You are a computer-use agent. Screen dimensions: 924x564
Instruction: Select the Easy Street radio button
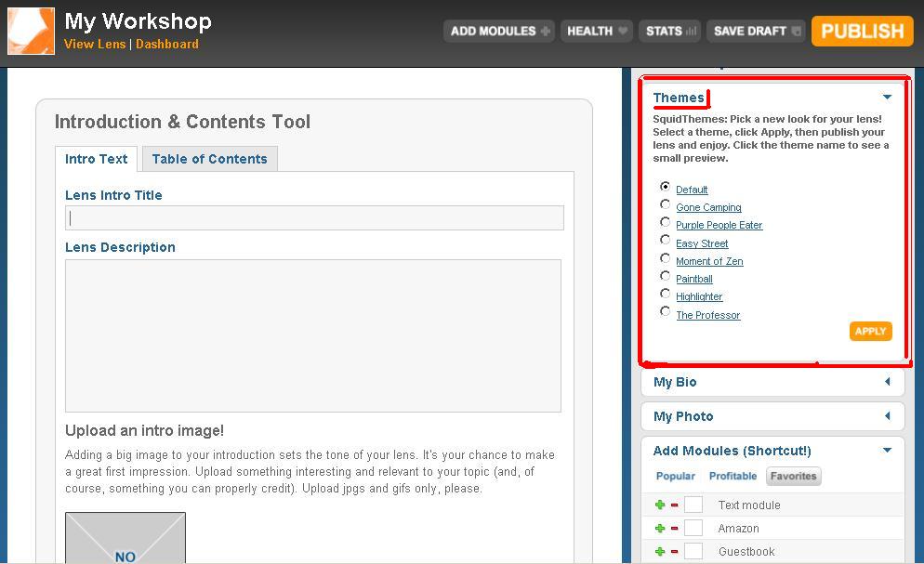pos(666,240)
